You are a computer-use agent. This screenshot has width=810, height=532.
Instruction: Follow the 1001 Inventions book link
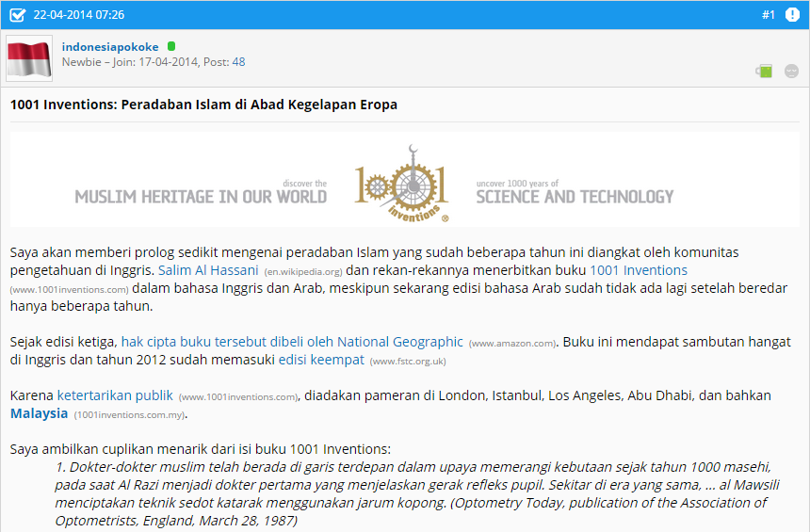[639, 270]
